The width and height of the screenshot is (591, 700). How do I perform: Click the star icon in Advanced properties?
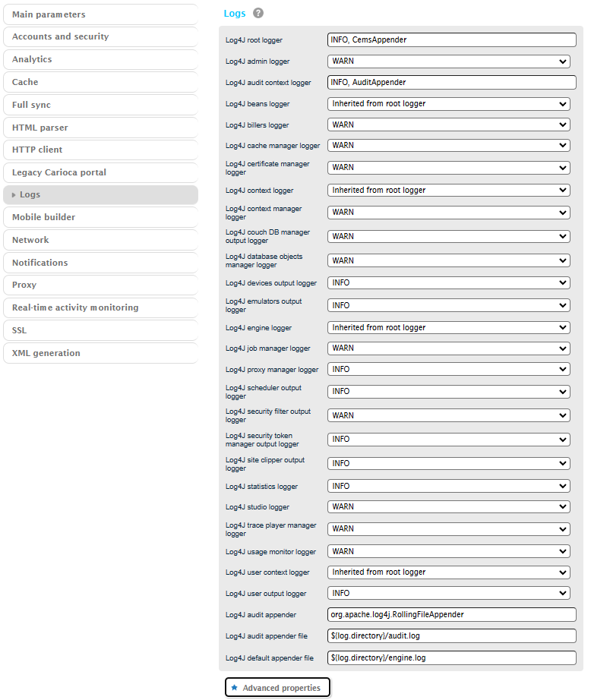(235, 688)
